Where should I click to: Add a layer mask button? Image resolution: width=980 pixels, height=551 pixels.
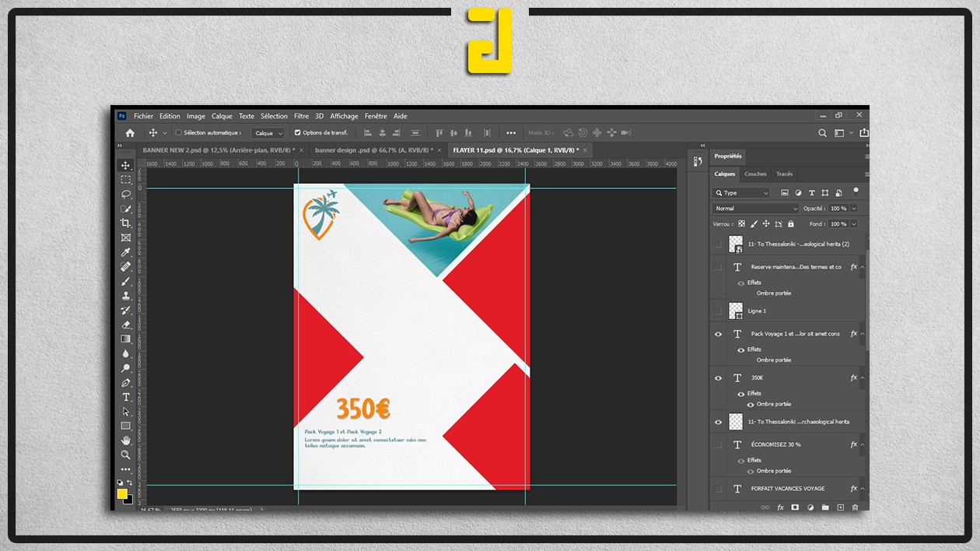pos(795,507)
